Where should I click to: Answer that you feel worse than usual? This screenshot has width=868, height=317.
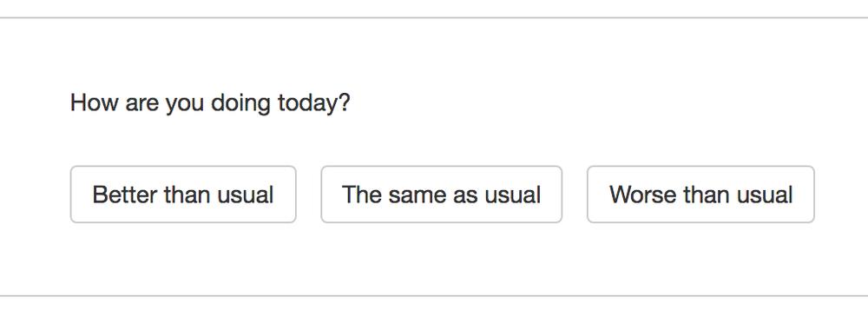click(700, 195)
